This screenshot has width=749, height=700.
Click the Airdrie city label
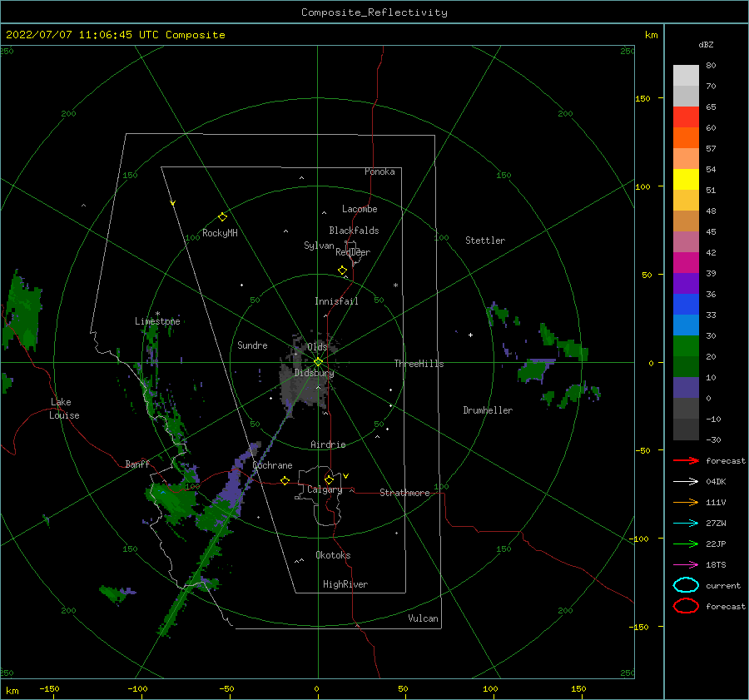pyautogui.click(x=328, y=444)
